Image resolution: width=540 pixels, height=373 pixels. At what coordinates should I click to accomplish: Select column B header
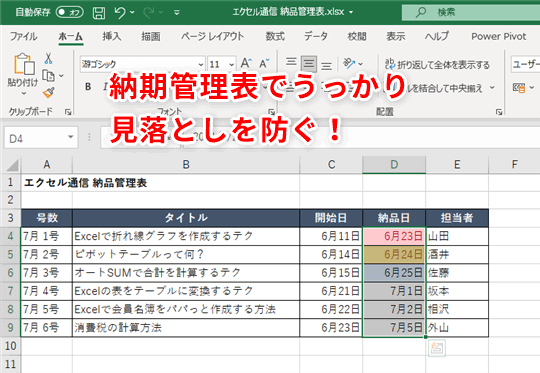[186, 165]
